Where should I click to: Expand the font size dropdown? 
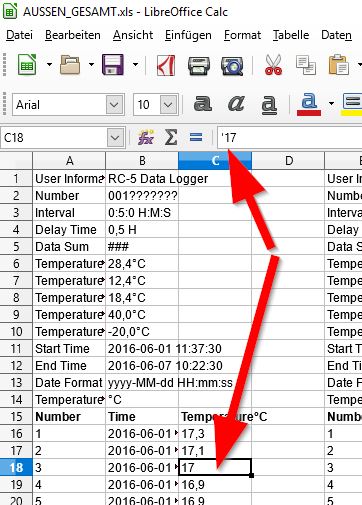[168, 105]
